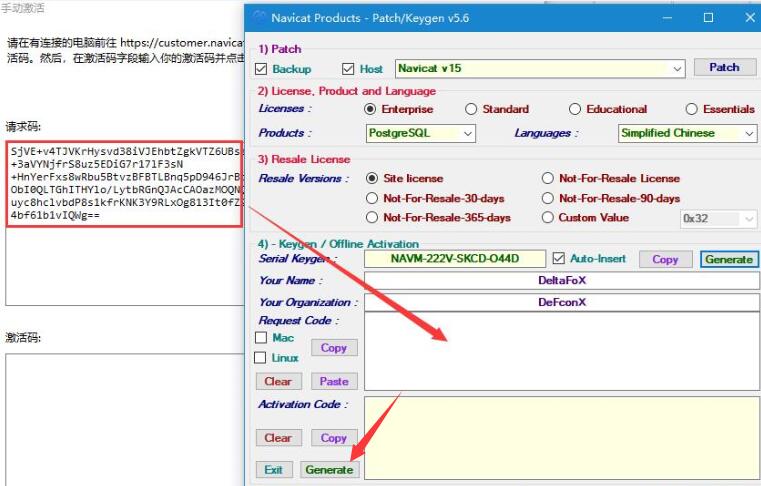761x486 pixels.
Task: Click the activation code box in the manual activation window
Action: point(125,419)
